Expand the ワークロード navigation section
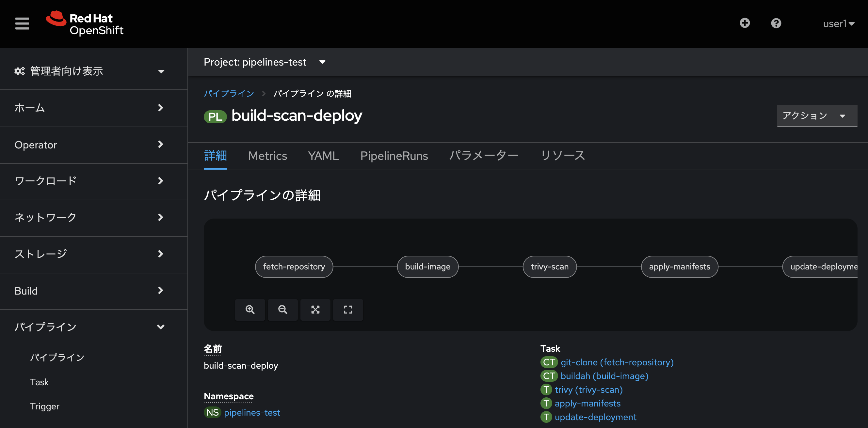The image size is (868, 428). (94, 181)
